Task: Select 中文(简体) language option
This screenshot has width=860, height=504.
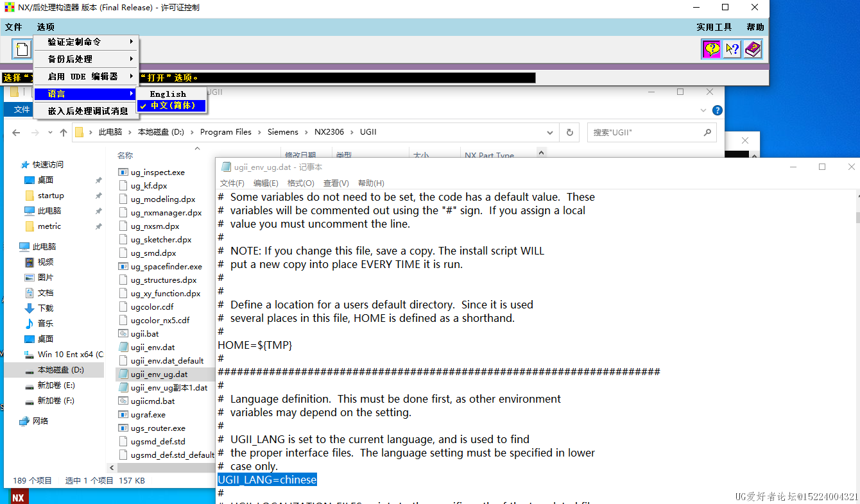Action: click(172, 105)
